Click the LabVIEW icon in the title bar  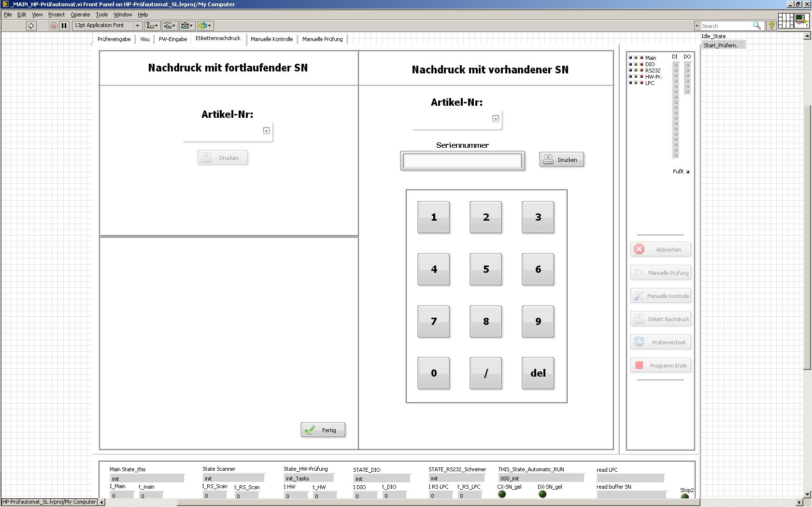pyautogui.click(x=5, y=4)
